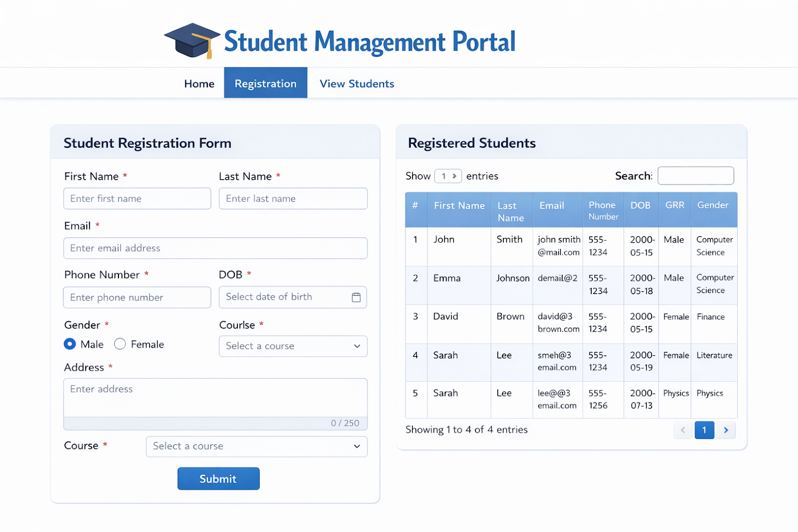This screenshot has height=532, width=798.
Task: Focus the Last Name input field
Action: click(293, 198)
